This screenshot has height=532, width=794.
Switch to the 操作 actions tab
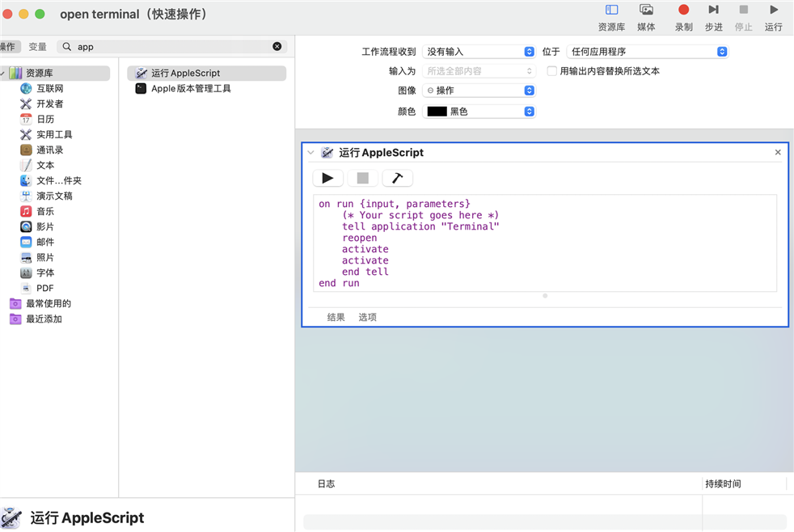tap(7, 47)
